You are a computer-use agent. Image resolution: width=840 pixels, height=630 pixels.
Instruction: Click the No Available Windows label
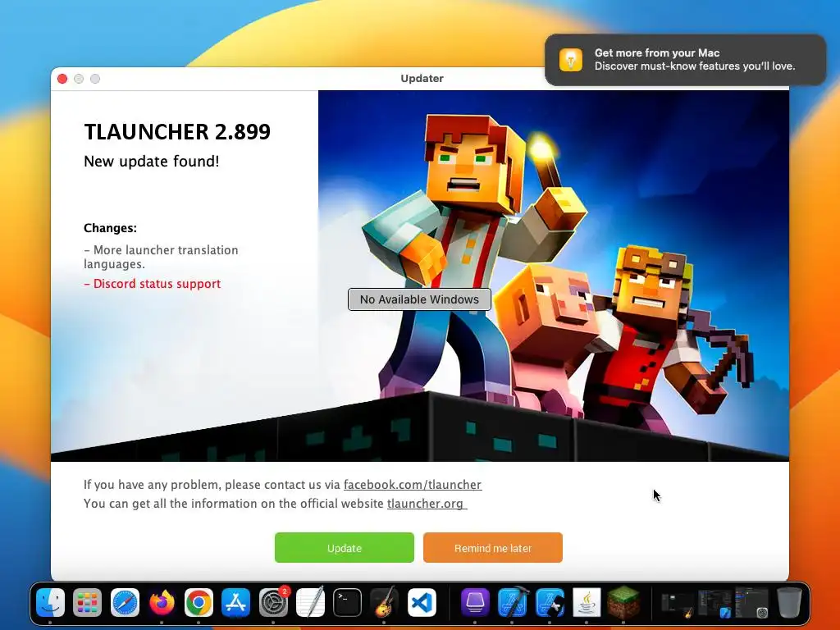coord(419,299)
